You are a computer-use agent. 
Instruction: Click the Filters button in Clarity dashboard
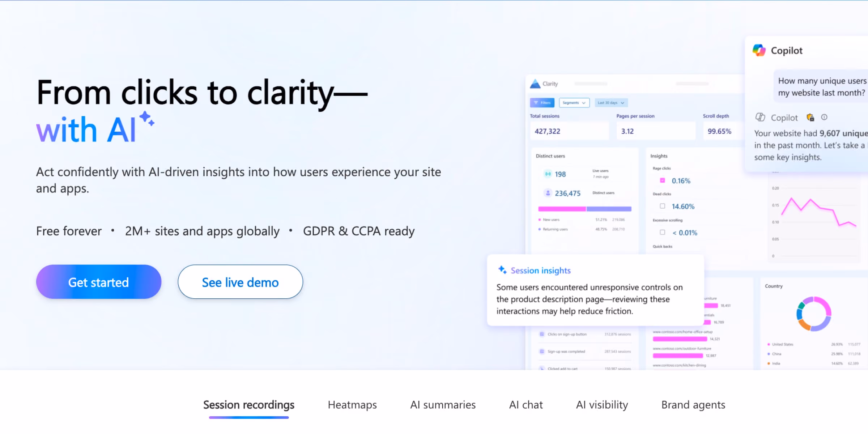tap(542, 103)
